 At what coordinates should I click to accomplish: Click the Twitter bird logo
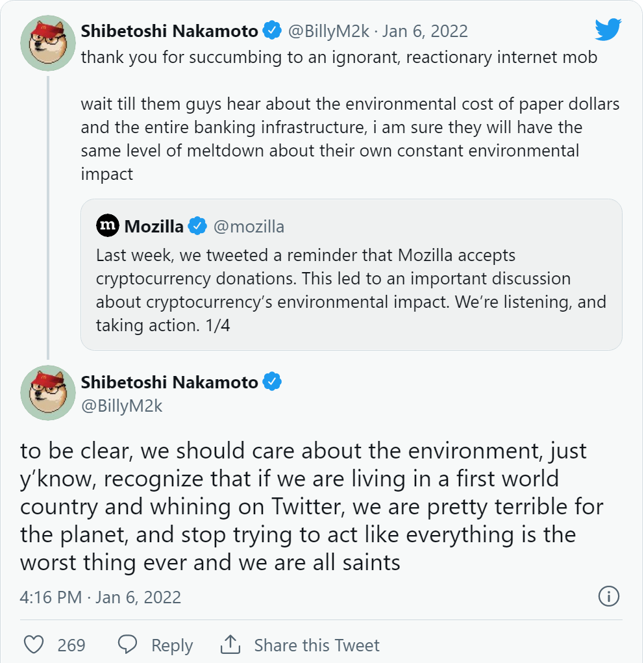(x=608, y=30)
